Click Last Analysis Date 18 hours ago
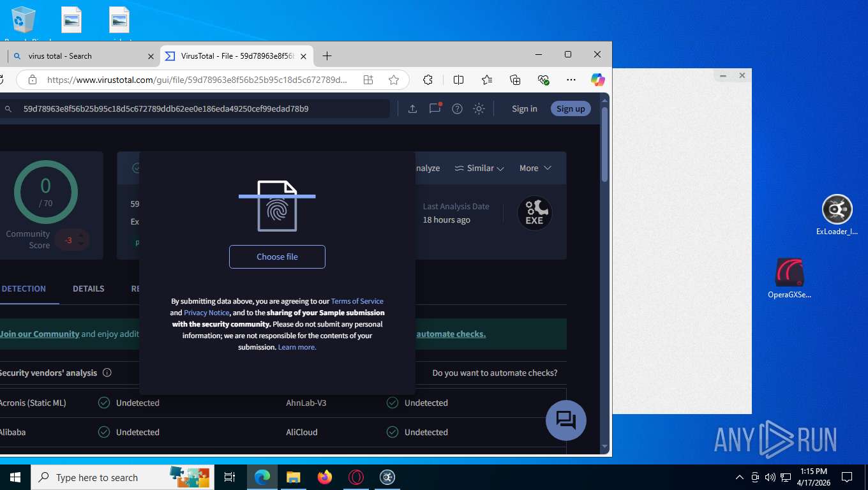This screenshot has height=490, width=868. [x=456, y=213]
